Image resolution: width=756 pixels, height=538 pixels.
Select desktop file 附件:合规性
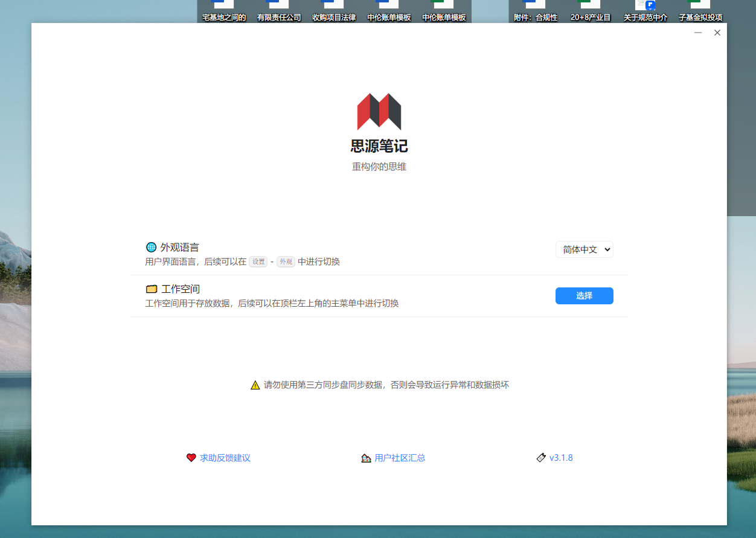pyautogui.click(x=536, y=12)
